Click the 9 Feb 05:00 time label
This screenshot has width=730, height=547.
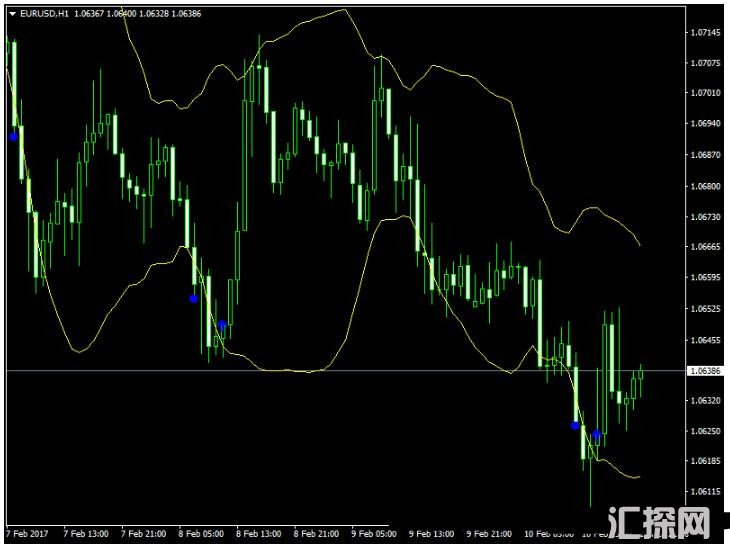click(374, 533)
